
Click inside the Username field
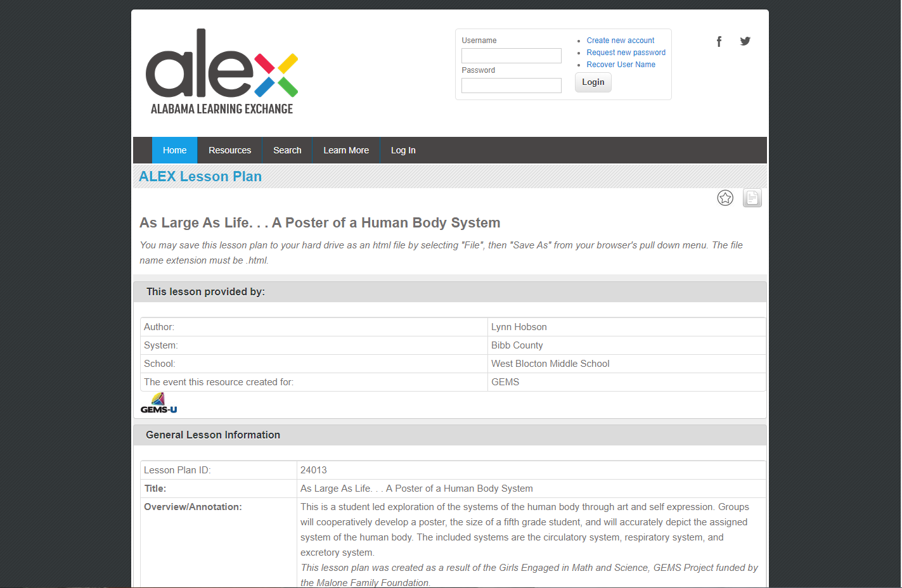(511, 55)
